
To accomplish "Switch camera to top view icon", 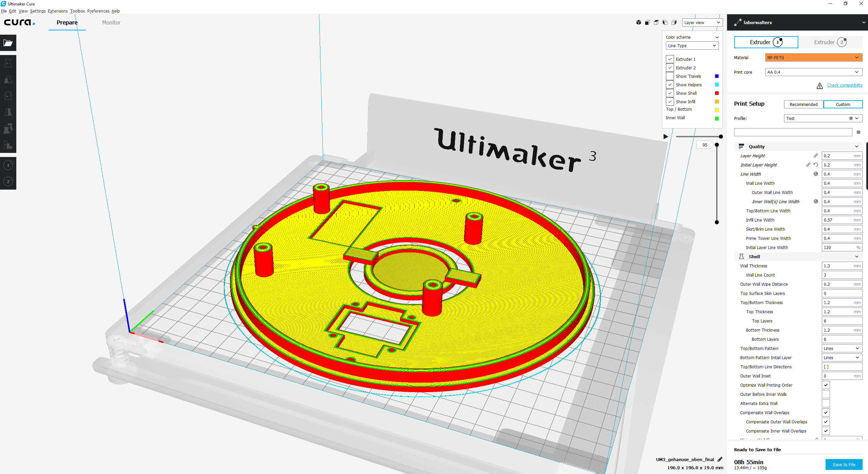I will [656, 22].
